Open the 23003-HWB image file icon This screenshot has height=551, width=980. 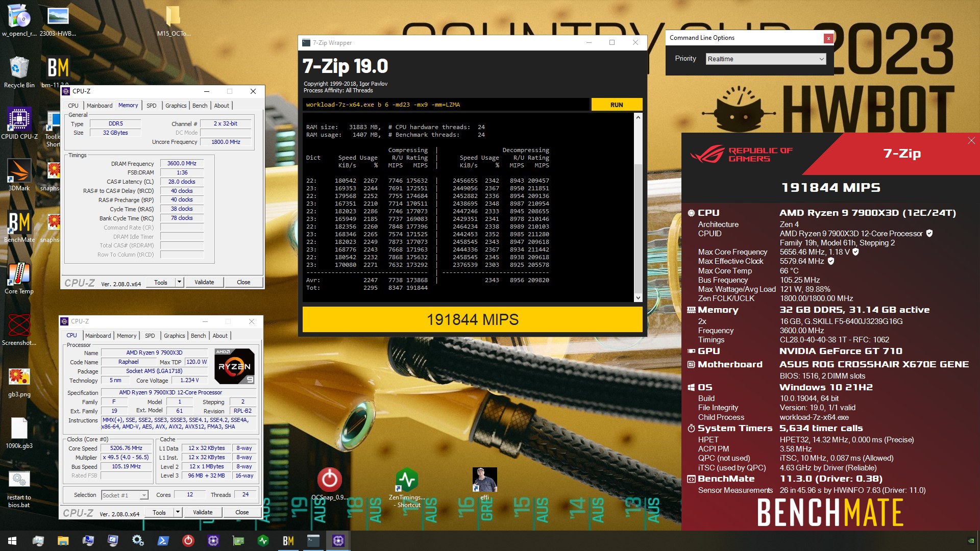[58, 16]
